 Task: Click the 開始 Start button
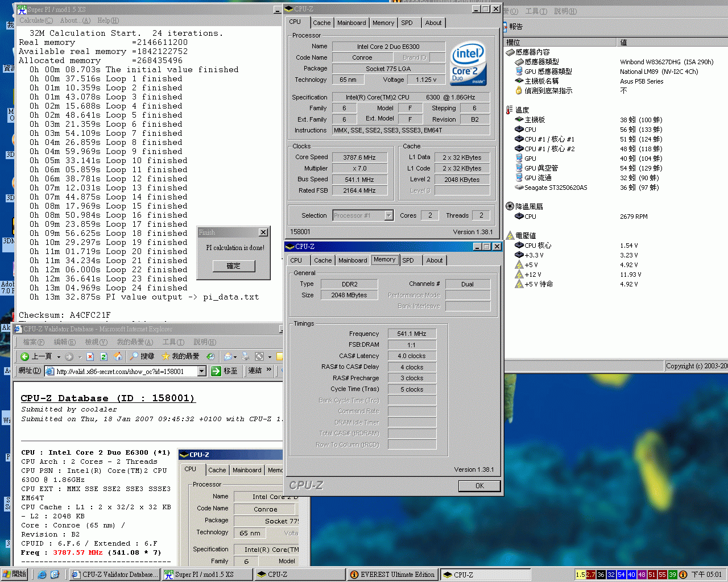coord(14,575)
